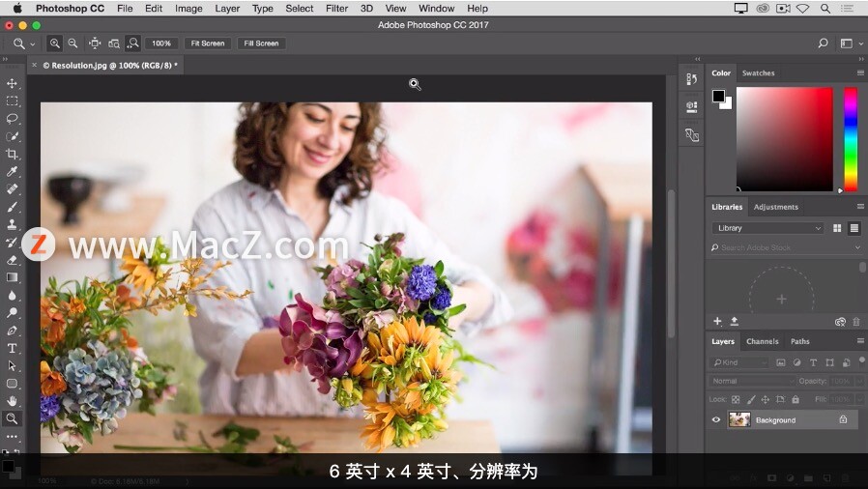
Task: Select the Clone Stamp tool
Action: tap(12, 224)
